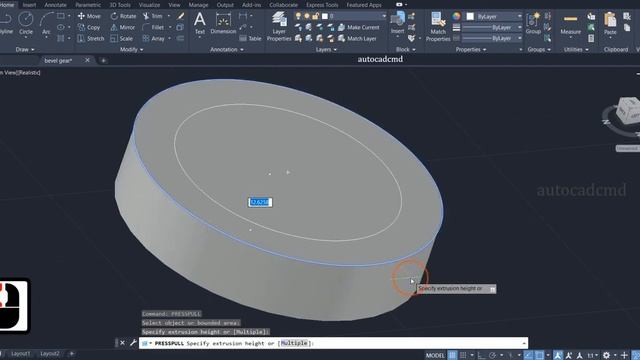Cancel the command with X button

coord(122,343)
